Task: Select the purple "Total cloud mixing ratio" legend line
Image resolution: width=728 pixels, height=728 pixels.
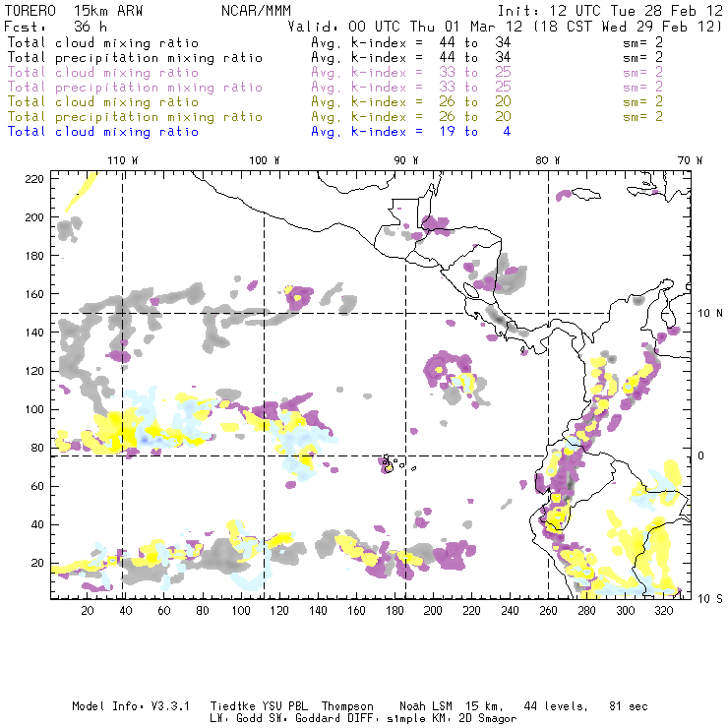Action: 103,73
